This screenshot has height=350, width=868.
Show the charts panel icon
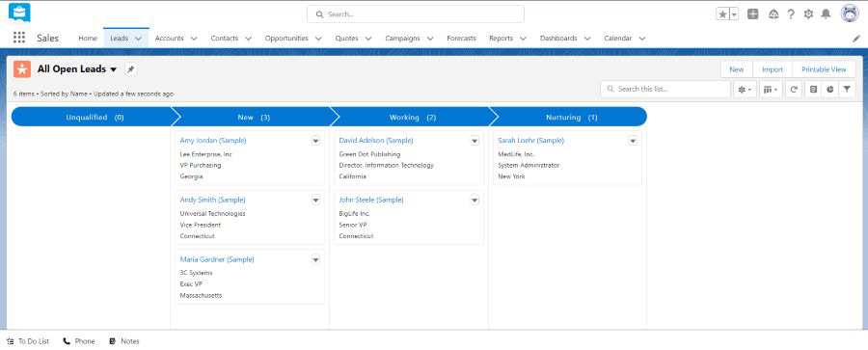(829, 89)
